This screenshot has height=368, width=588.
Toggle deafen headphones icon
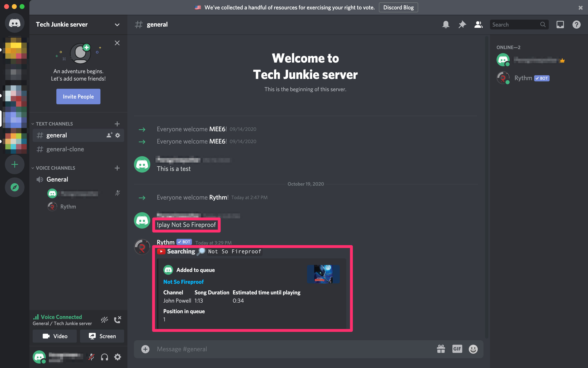[105, 357]
